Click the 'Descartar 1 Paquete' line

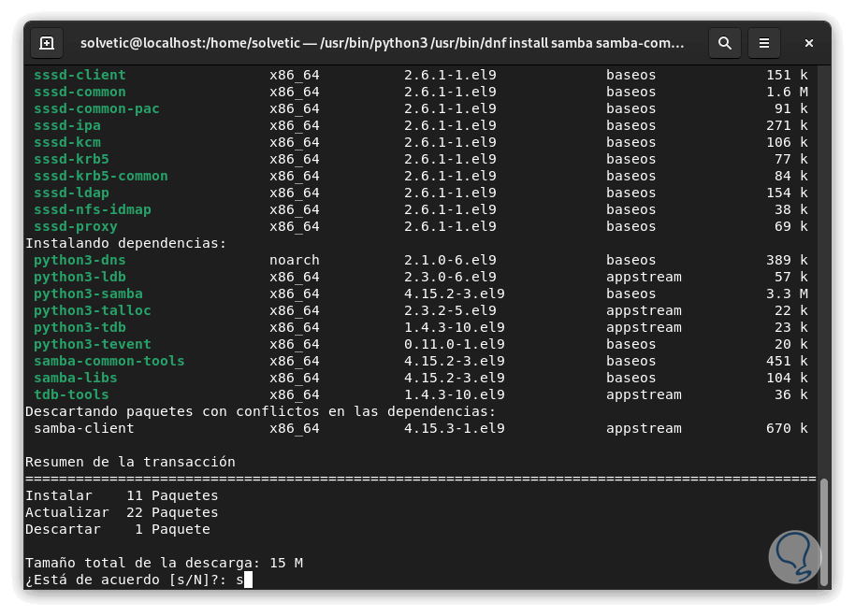[x=118, y=529]
